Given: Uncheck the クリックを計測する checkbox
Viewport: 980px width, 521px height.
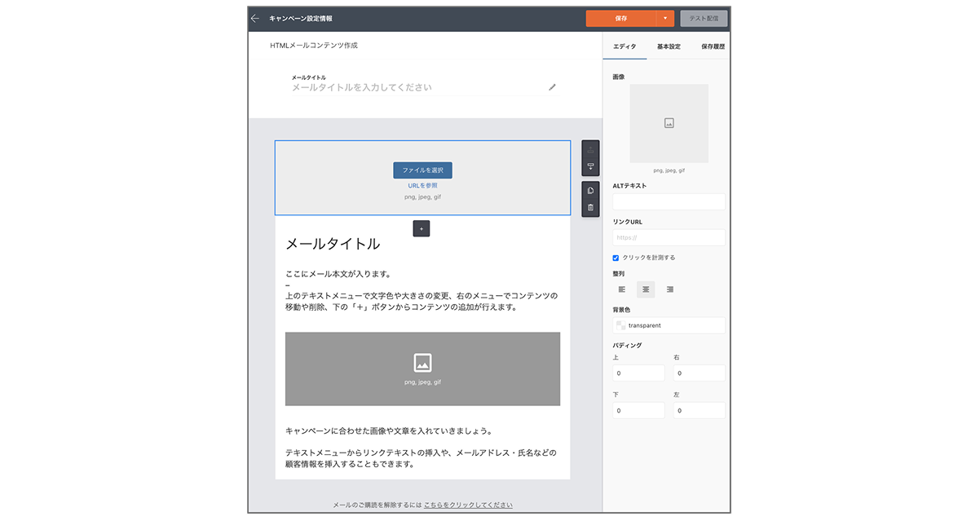Looking at the screenshot, I should 616,258.
